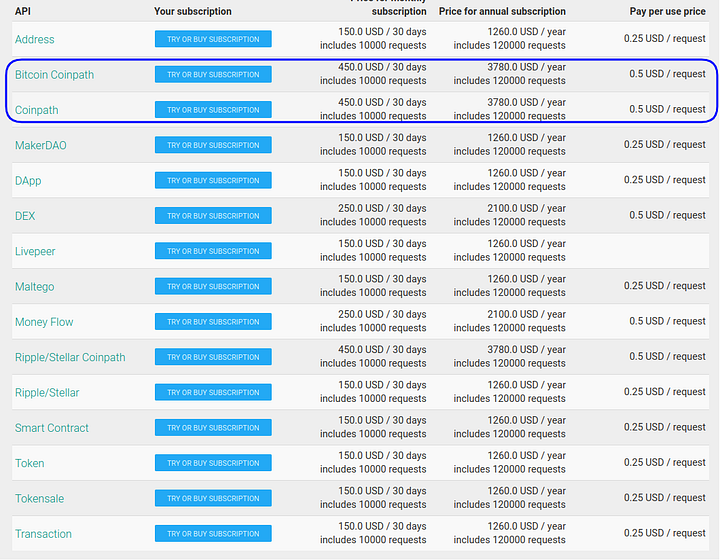Select Ripple/Stellar Coinpath 3780.0 USD / year price
The image size is (720, 560).
point(527,350)
